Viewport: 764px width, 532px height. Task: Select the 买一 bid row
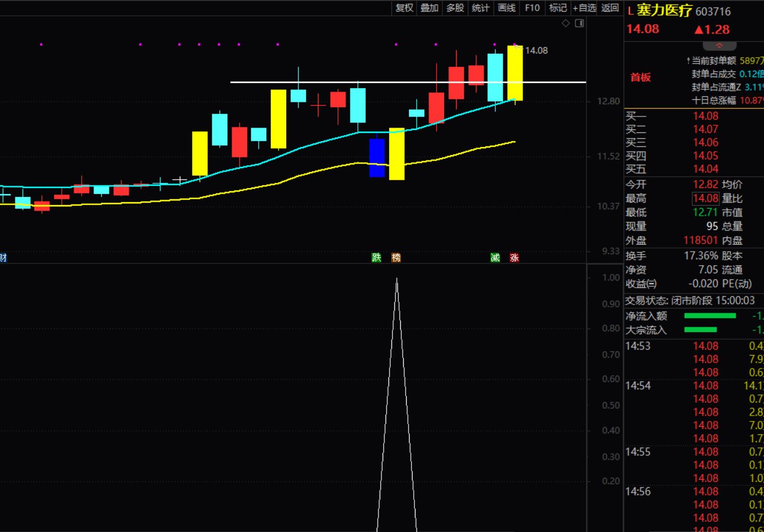tap(693, 116)
